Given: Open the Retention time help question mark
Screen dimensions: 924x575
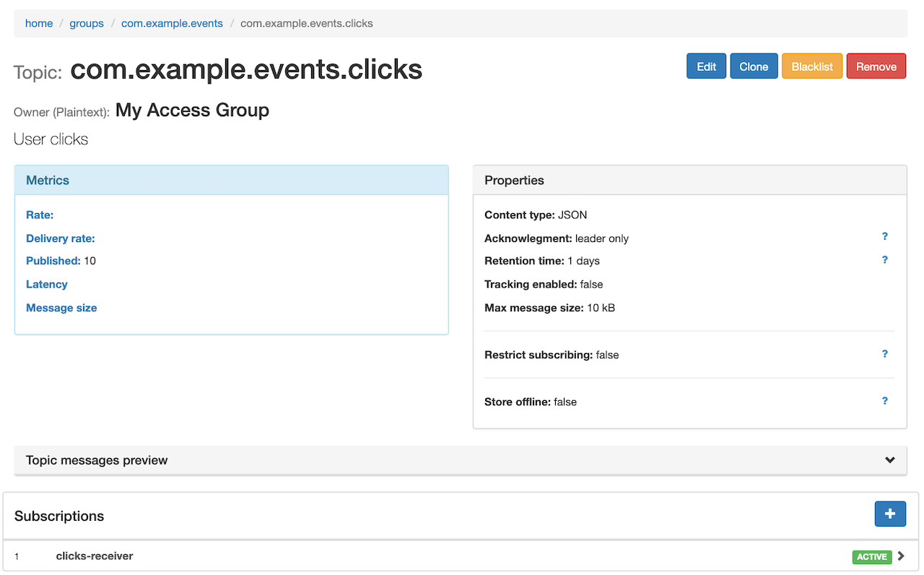Looking at the screenshot, I should coord(884,260).
